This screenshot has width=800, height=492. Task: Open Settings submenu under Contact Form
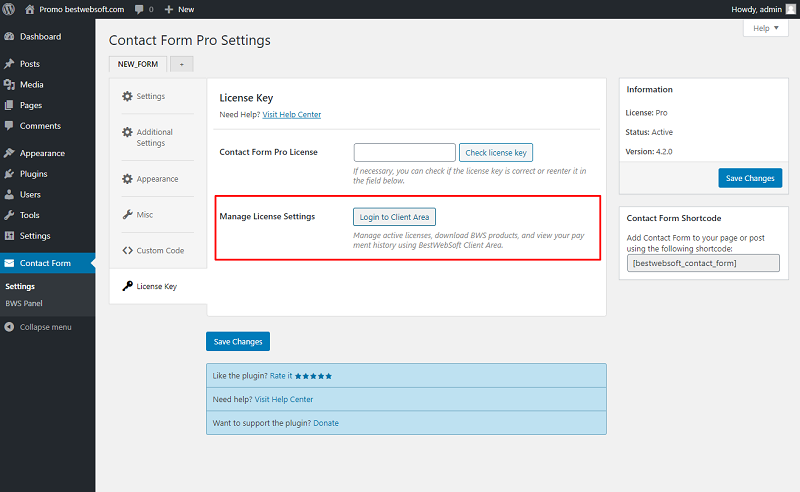20,286
